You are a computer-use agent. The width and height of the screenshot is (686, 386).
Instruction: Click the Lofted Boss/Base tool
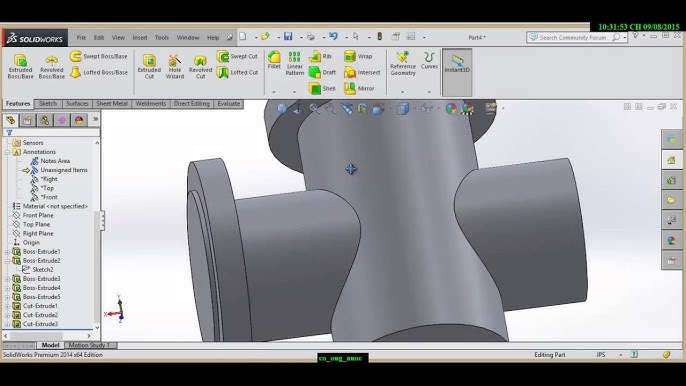(98, 72)
